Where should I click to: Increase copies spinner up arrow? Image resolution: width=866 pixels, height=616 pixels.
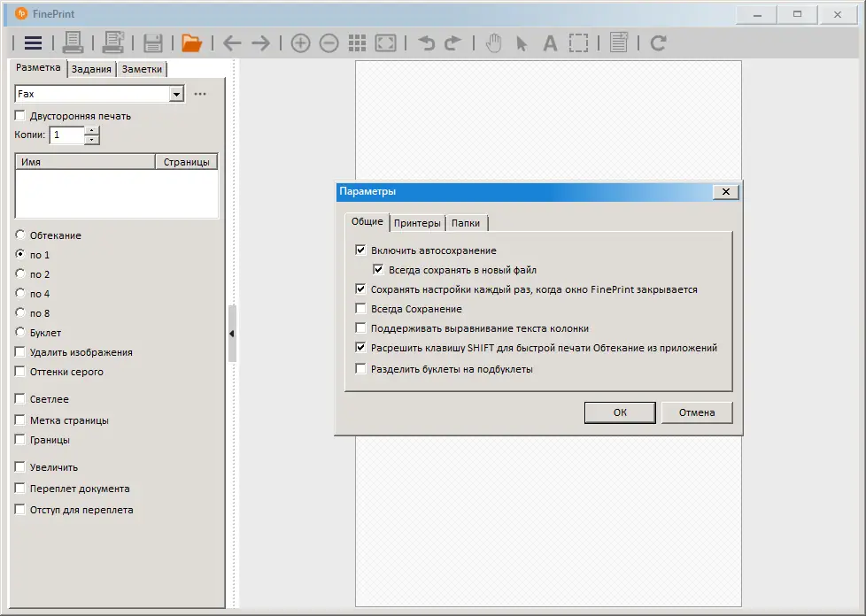[92, 131]
